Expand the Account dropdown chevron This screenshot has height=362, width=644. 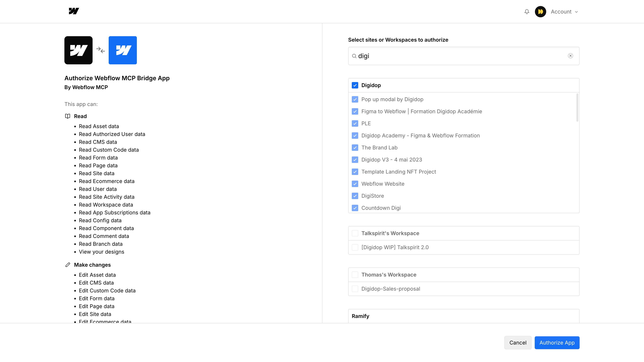[577, 12]
